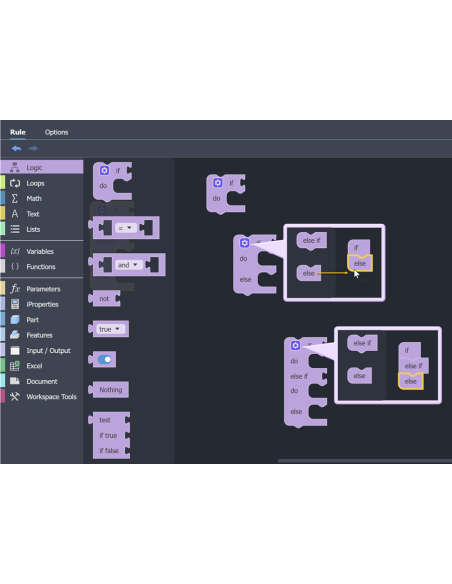Screen dimensions: 452x584
Task: Click gear on palette if-do block
Action: click(x=104, y=171)
